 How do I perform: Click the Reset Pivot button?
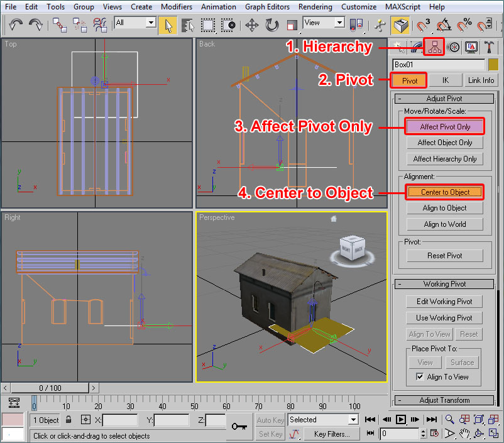click(445, 256)
